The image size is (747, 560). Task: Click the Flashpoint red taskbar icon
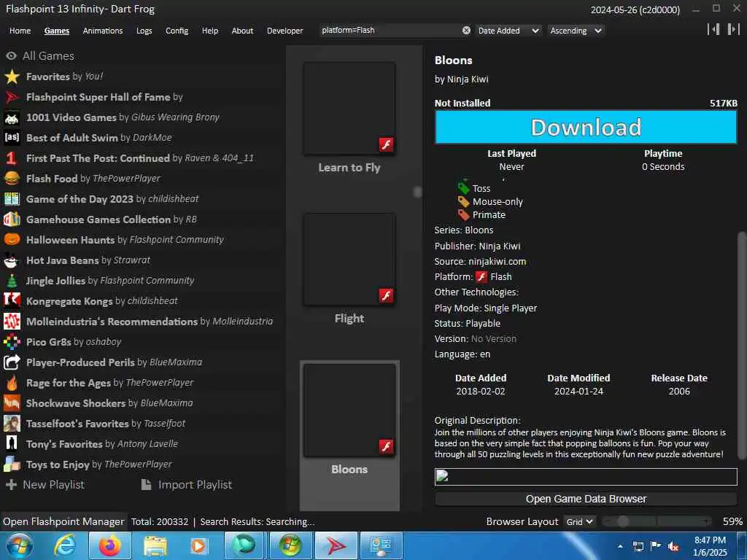[x=336, y=545]
